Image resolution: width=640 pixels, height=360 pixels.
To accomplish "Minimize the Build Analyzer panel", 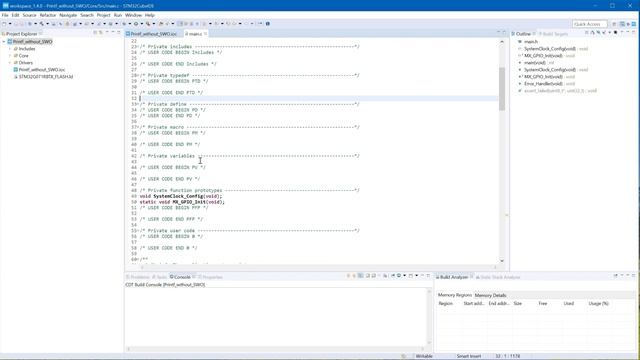I will click(628, 276).
